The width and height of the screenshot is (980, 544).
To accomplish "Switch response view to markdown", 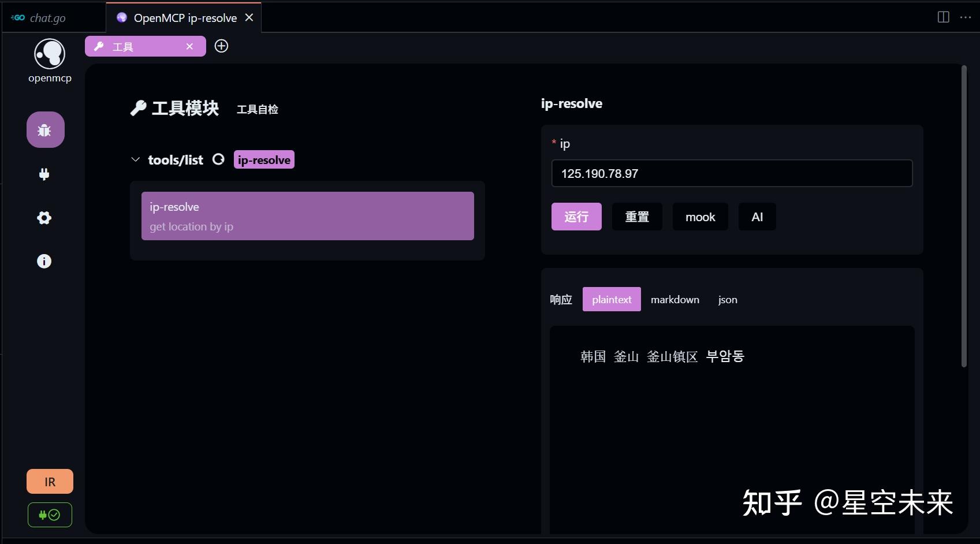I will pyautogui.click(x=675, y=299).
